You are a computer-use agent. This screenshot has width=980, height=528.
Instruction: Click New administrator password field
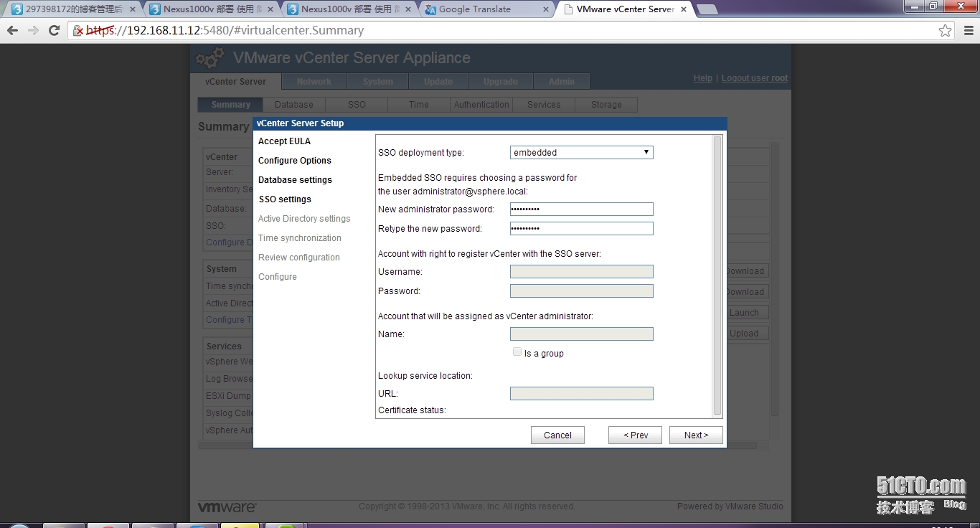point(581,209)
